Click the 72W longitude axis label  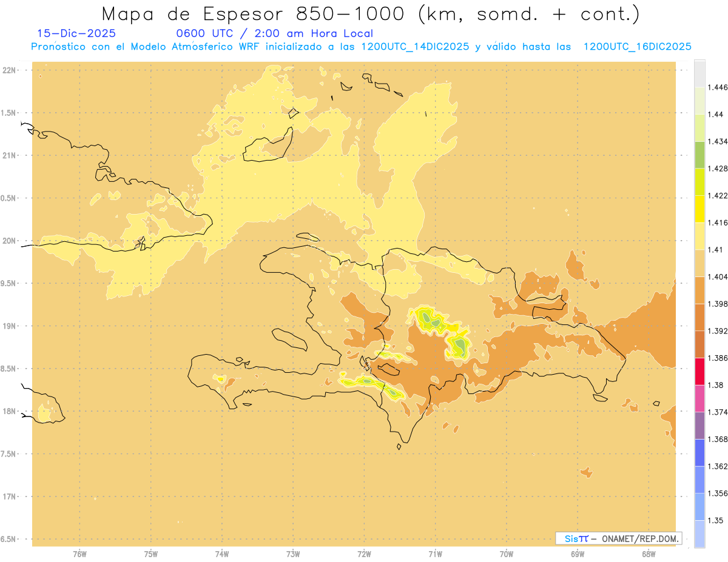click(364, 554)
